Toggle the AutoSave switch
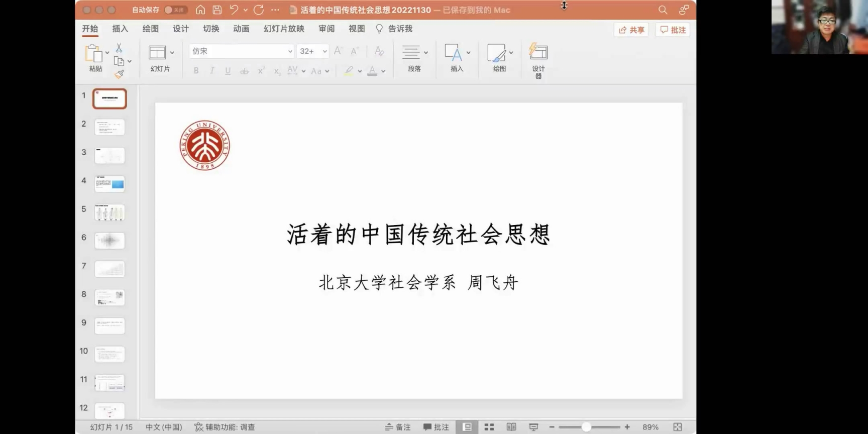Screen dimensions: 868x434 [x=175, y=10]
